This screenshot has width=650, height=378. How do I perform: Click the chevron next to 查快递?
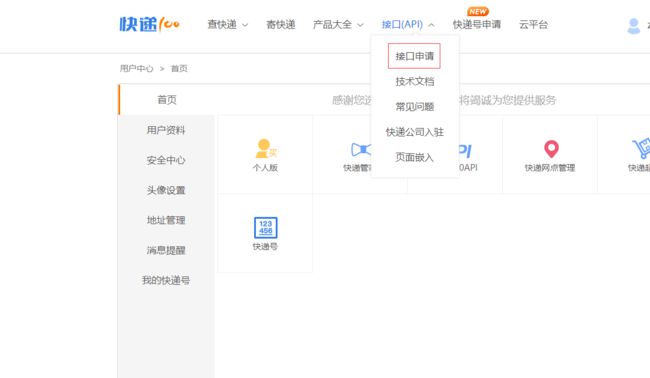(245, 25)
